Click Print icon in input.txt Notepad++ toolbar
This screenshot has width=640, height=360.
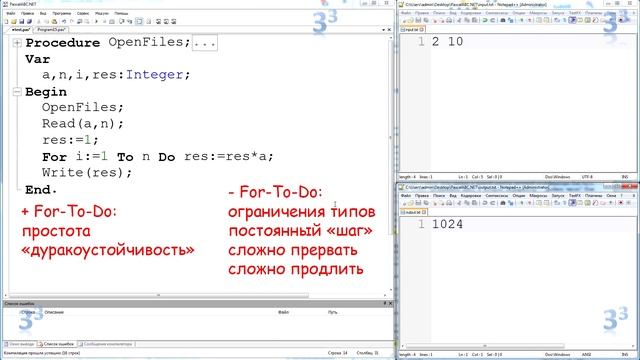pos(449,20)
